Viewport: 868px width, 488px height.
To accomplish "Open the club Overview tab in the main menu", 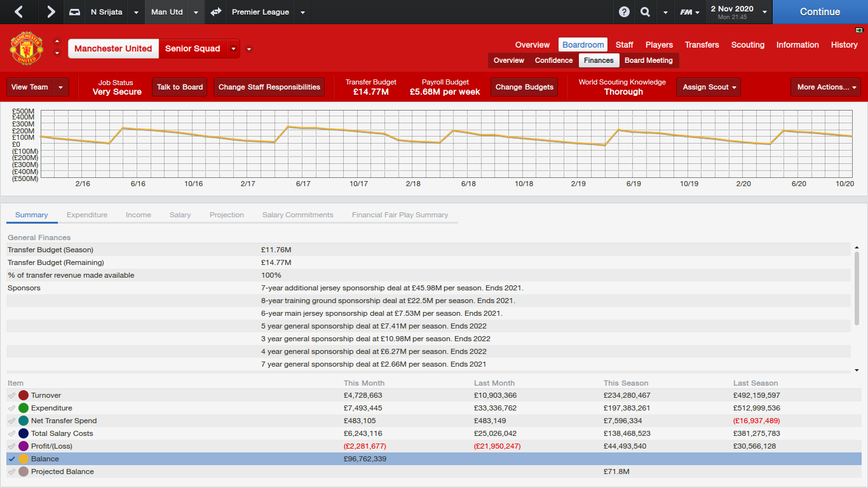I will [x=532, y=44].
